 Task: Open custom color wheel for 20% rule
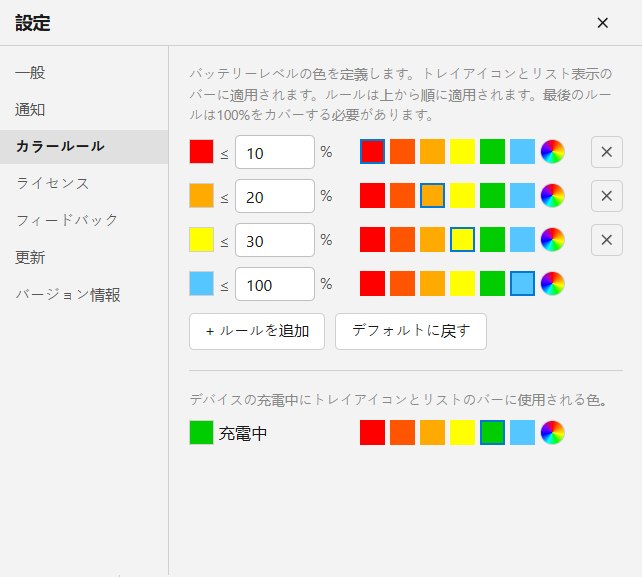tap(552, 195)
